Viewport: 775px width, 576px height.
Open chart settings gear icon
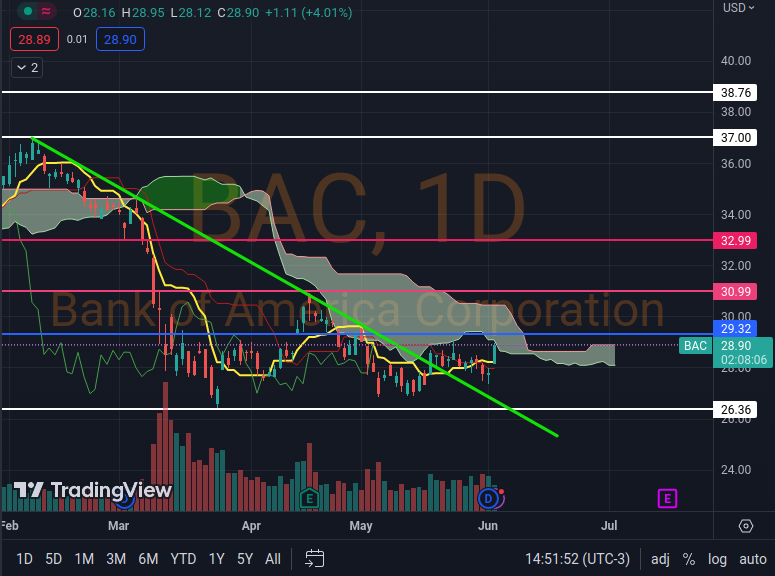pos(745,526)
